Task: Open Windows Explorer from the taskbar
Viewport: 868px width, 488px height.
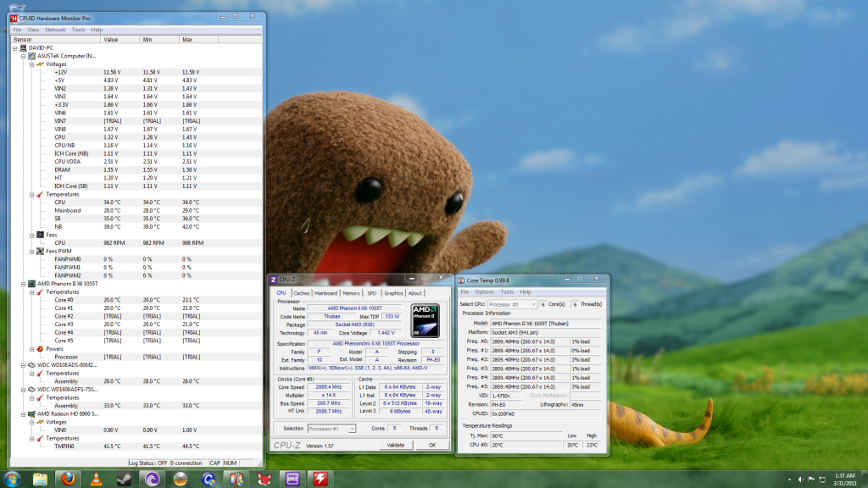Action: click(40, 480)
